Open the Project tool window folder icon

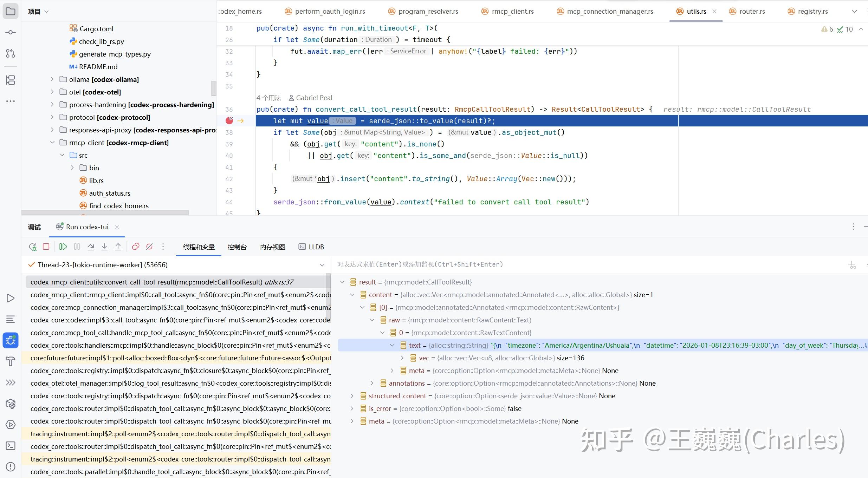[x=11, y=11]
